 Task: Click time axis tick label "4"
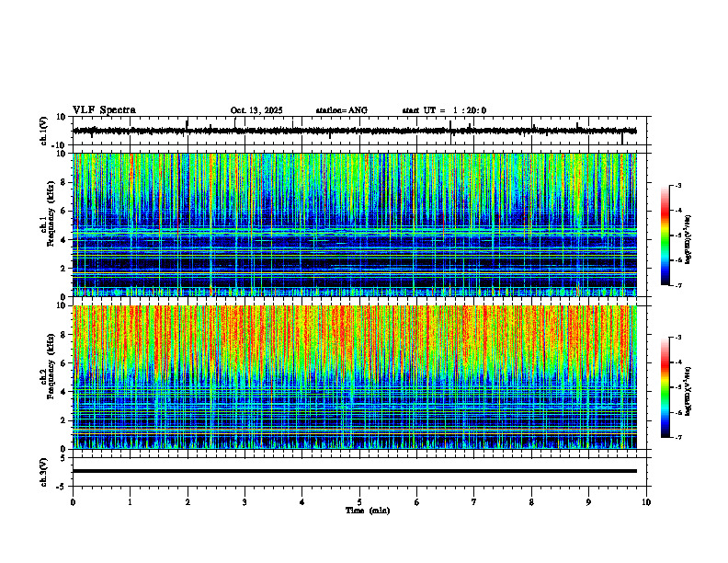tap(302, 502)
